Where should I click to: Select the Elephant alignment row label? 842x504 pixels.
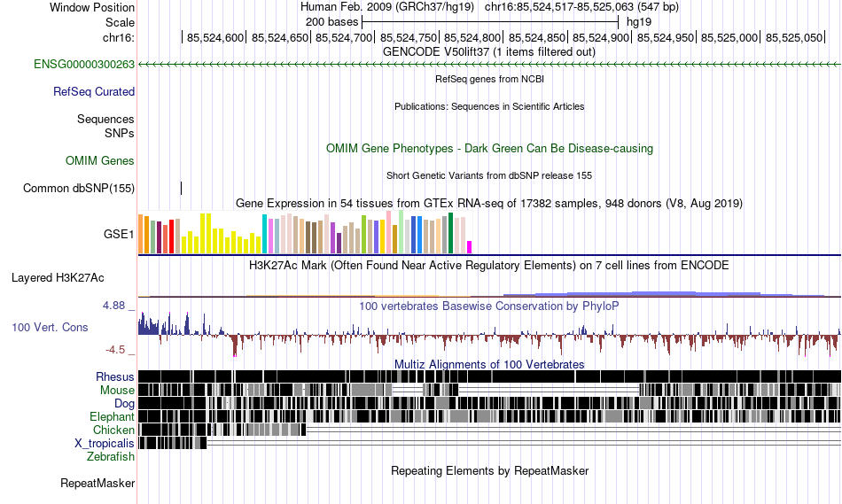tap(113, 416)
